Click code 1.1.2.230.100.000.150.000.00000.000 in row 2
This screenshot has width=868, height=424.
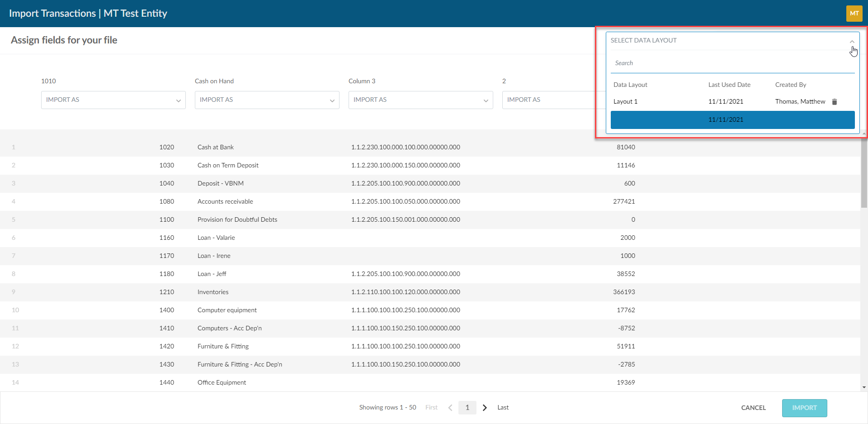pyautogui.click(x=406, y=166)
